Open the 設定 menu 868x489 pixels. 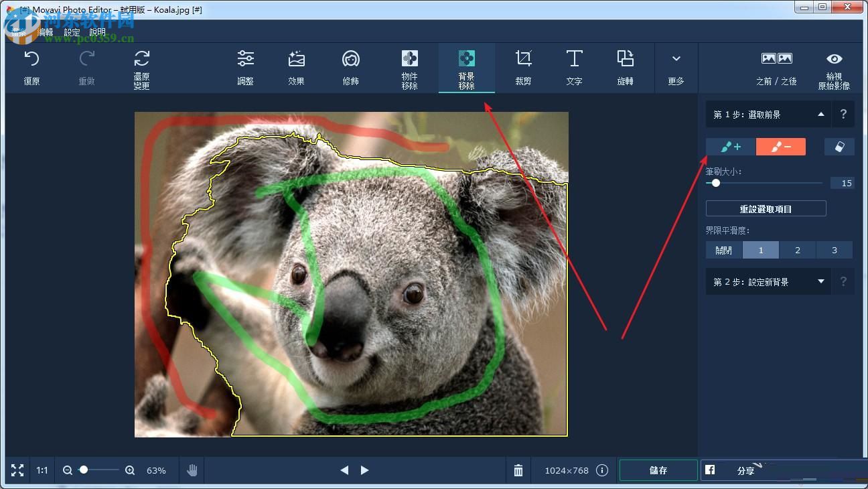pos(72,31)
